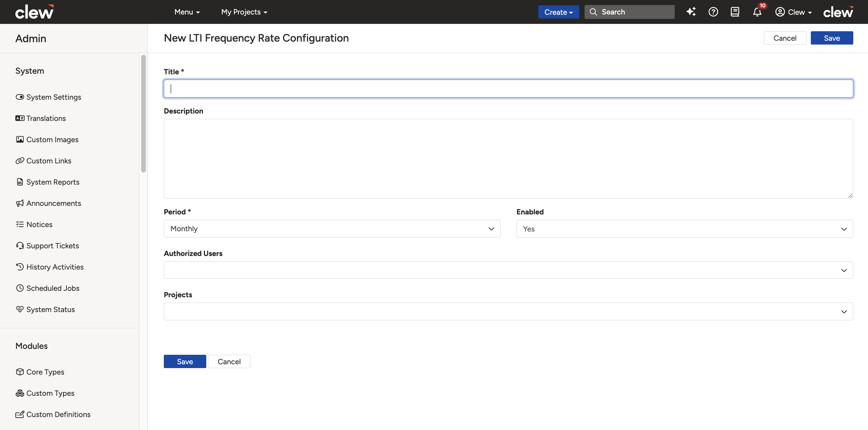Open Support Tickets in the sidebar
This screenshot has width=868, height=430.
tap(52, 246)
